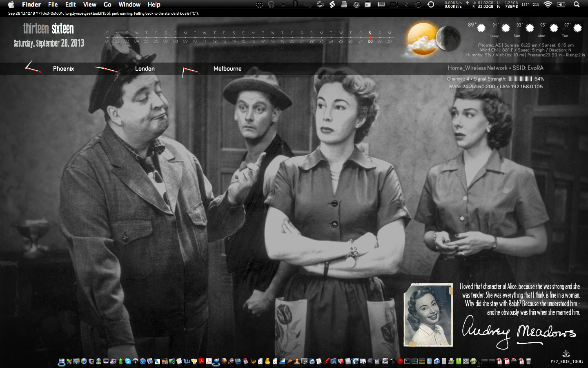588x368 pixels.
Task: Open the Go menu
Action: click(107, 4)
